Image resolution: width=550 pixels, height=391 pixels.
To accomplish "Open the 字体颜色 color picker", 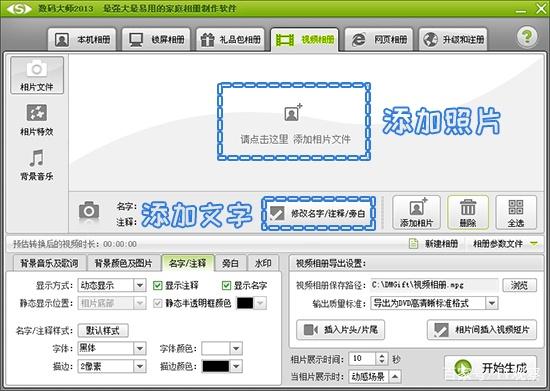I will [222, 349].
